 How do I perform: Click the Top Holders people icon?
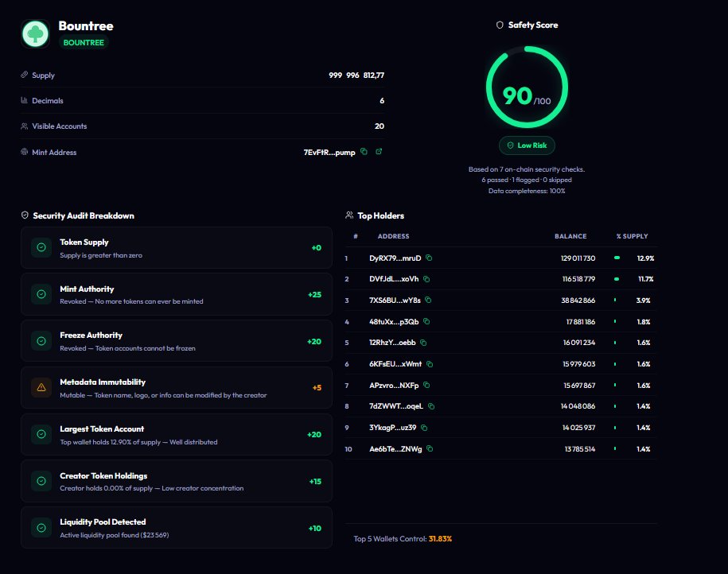[349, 215]
